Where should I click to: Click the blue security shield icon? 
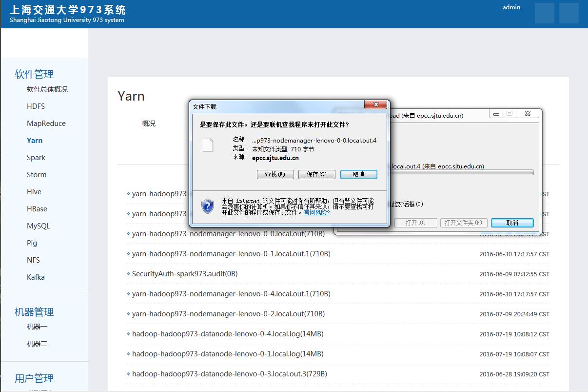coord(208,206)
